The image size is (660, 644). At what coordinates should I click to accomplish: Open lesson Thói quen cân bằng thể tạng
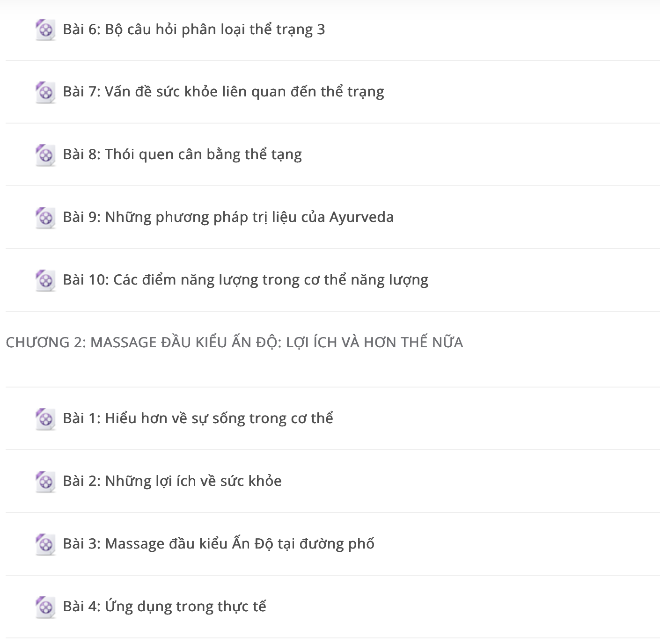pyautogui.click(x=182, y=154)
